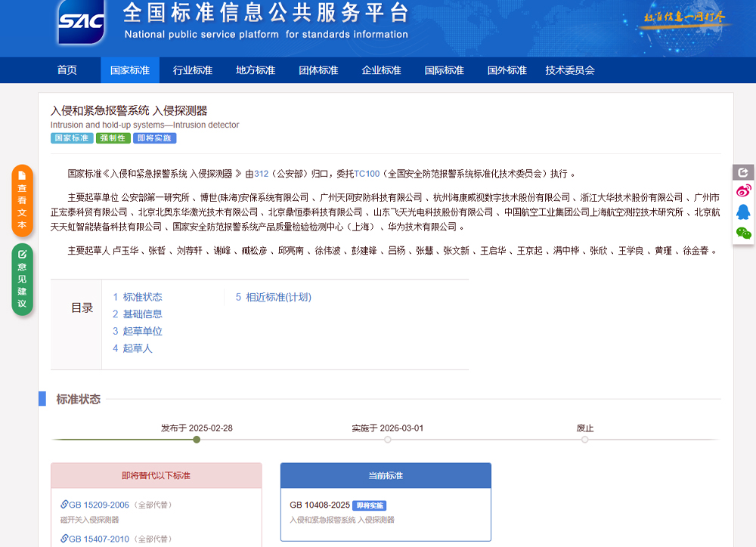
Task: Select 地方标准 in navigation bar
Action: (256, 70)
